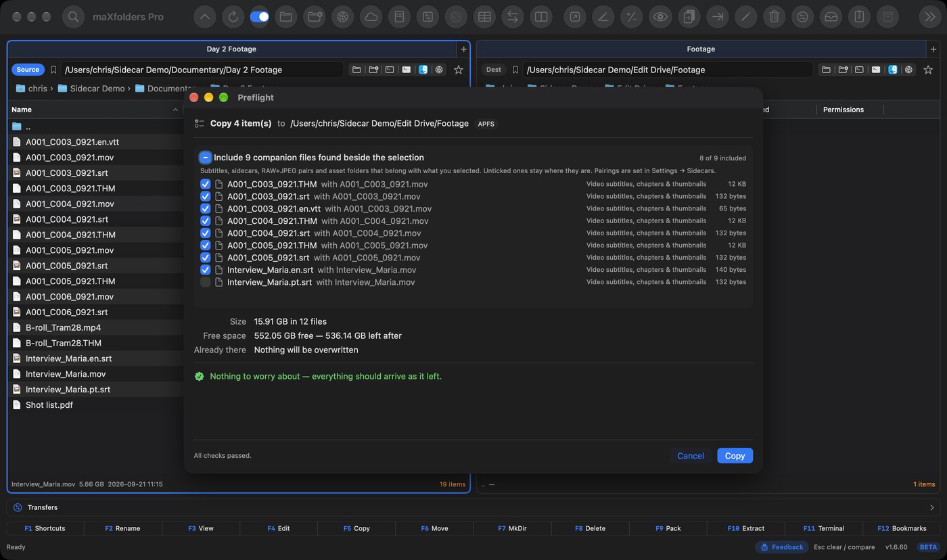Open the search icon in the toolbar
The height and width of the screenshot is (560, 947).
pyautogui.click(x=73, y=17)
